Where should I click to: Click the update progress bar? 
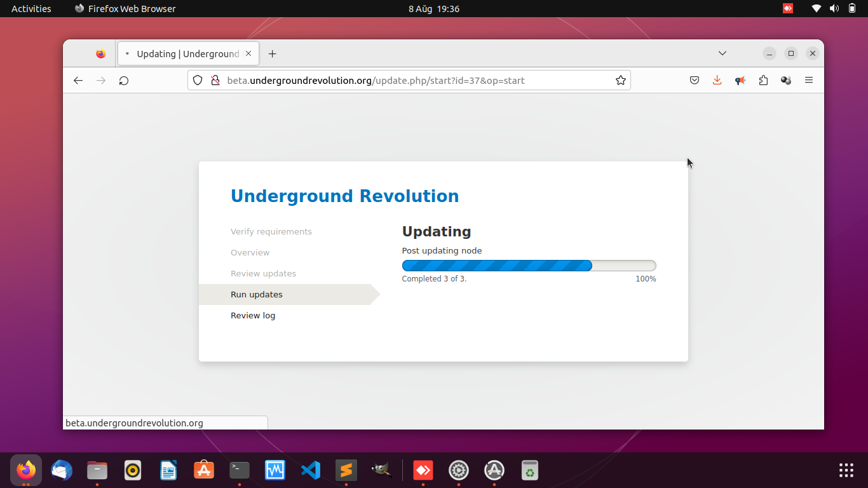(529, 266)
